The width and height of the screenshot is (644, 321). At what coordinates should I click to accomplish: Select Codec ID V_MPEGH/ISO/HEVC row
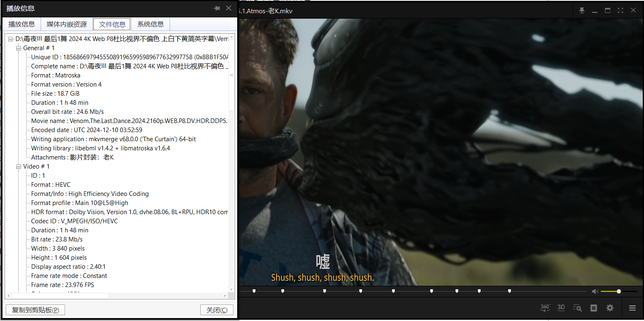pos(75,221)
